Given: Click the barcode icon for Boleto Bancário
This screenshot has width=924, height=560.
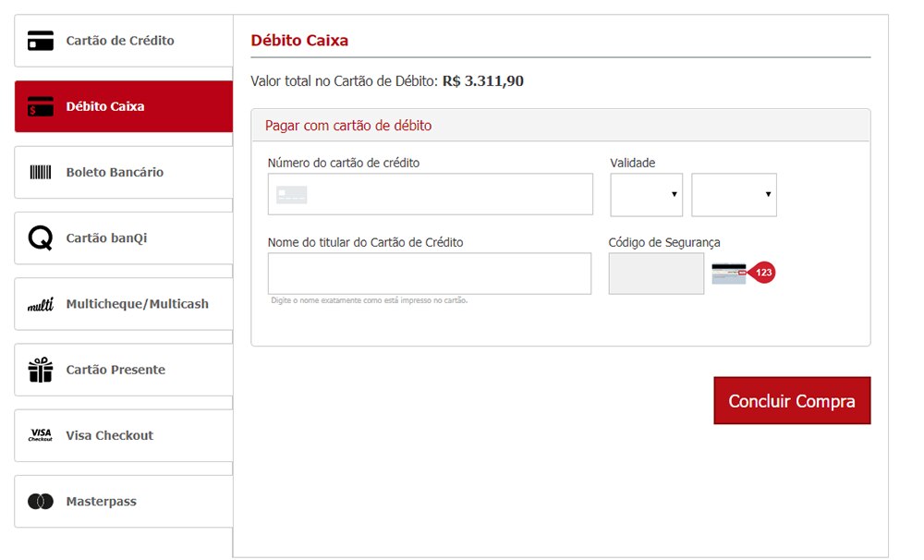Looking at the screenshot, I should pyautogui.click(x=41, y=172).
